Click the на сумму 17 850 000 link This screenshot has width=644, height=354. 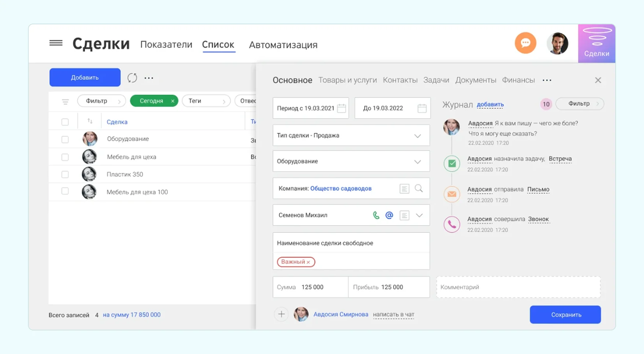coord(132,315)
